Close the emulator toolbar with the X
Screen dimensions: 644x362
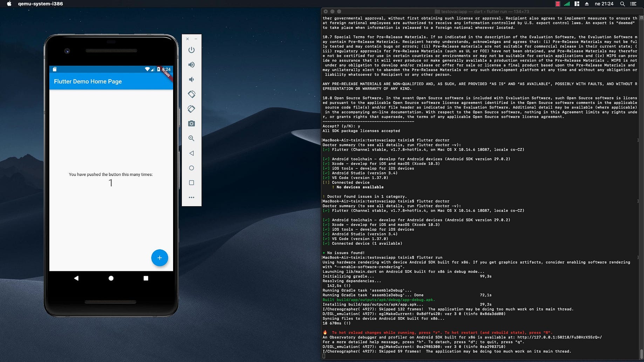click(x=187, y=39)
